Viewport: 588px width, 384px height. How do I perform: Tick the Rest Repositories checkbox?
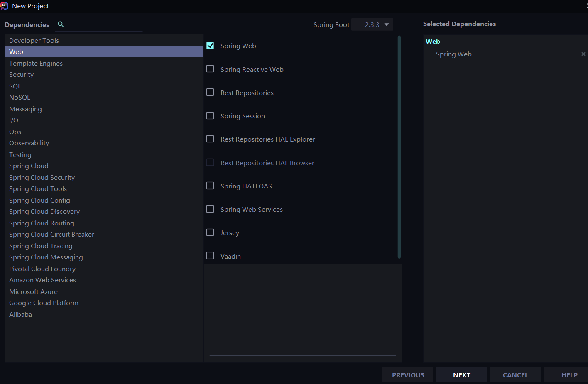(x=210, y=92)
